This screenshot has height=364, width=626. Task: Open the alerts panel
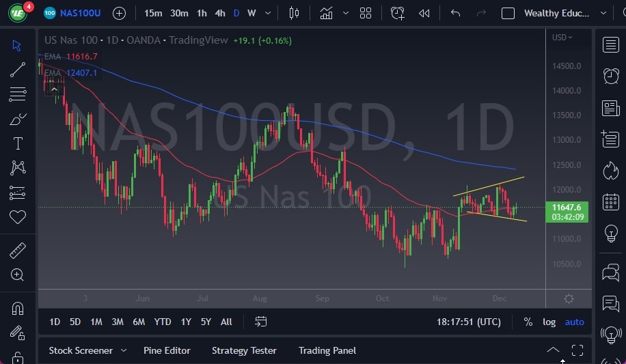tap(611, 76)
